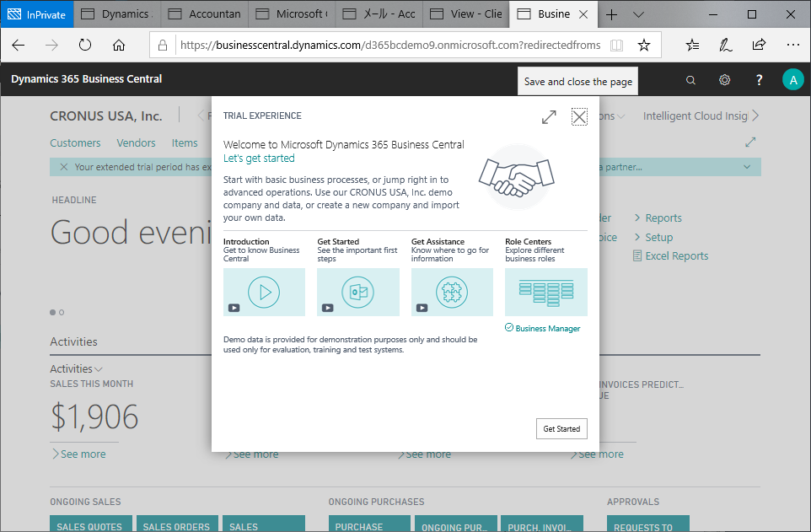Open the browser home page
Image resolution: width=811 pixels, height=532 pixels.
point(119,46)
